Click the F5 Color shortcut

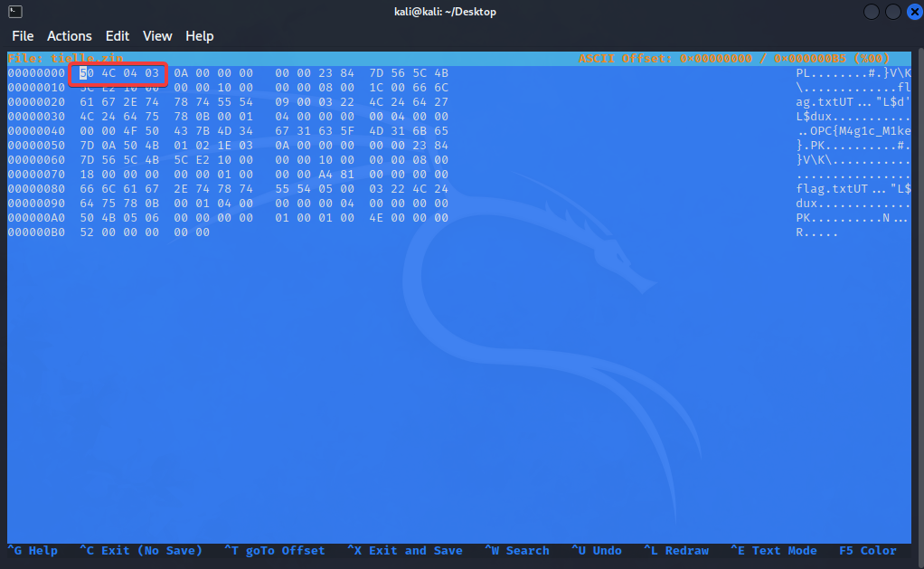pyautogui.click(x=868, y=550)
